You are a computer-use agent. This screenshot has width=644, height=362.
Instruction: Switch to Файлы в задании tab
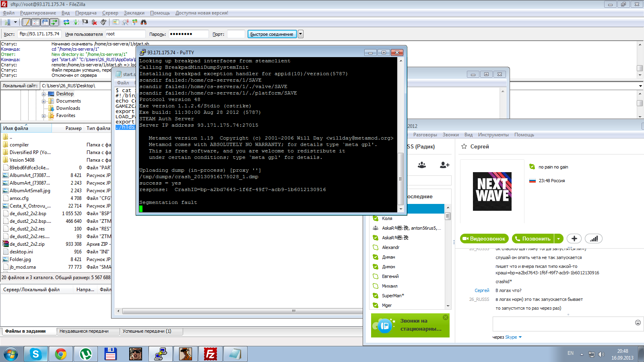pyautogui.click(x=29, y=331)
